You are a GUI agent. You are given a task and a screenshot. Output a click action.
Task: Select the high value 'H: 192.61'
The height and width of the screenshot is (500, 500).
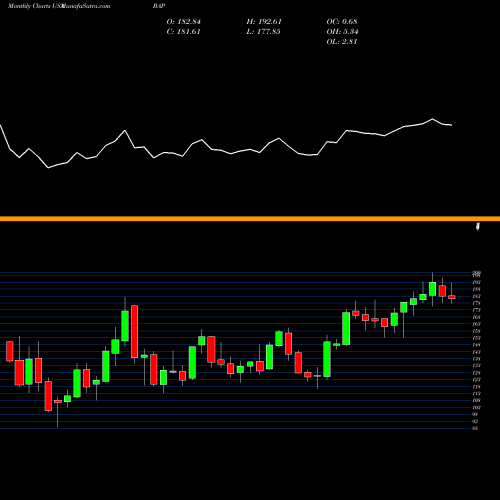pos(264,22)
